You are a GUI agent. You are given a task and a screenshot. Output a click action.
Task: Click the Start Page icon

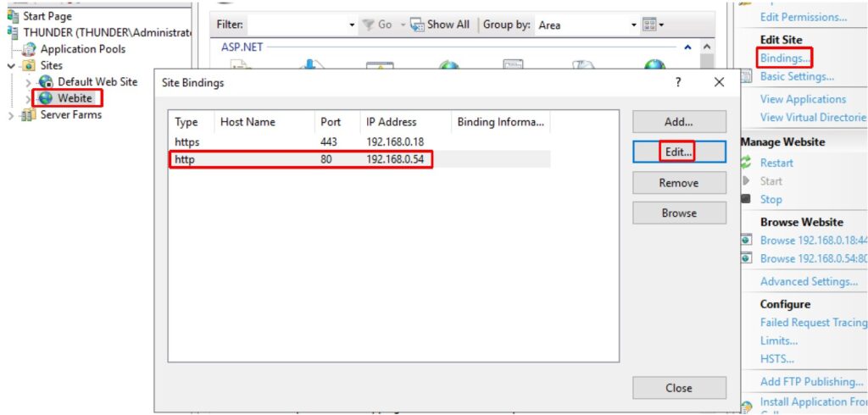[x=13, y=16]
